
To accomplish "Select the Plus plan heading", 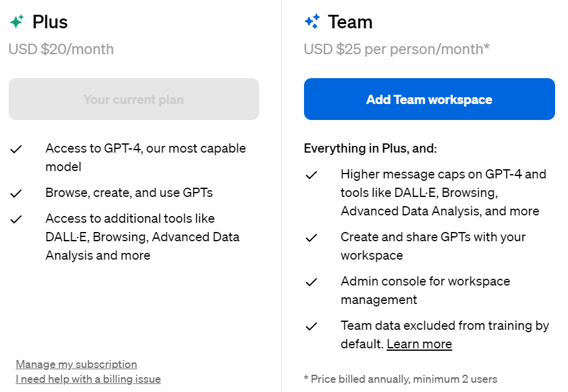I will click(x=50, y=22).
